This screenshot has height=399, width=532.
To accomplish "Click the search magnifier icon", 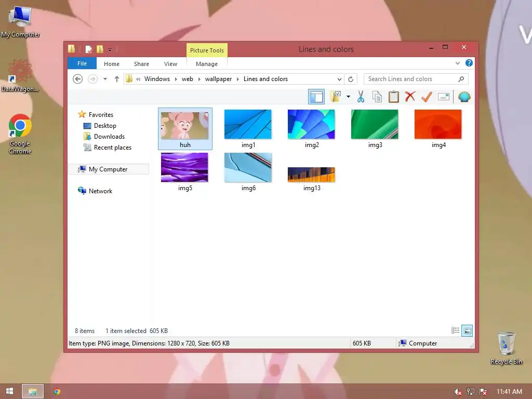I will click(461, 79).
